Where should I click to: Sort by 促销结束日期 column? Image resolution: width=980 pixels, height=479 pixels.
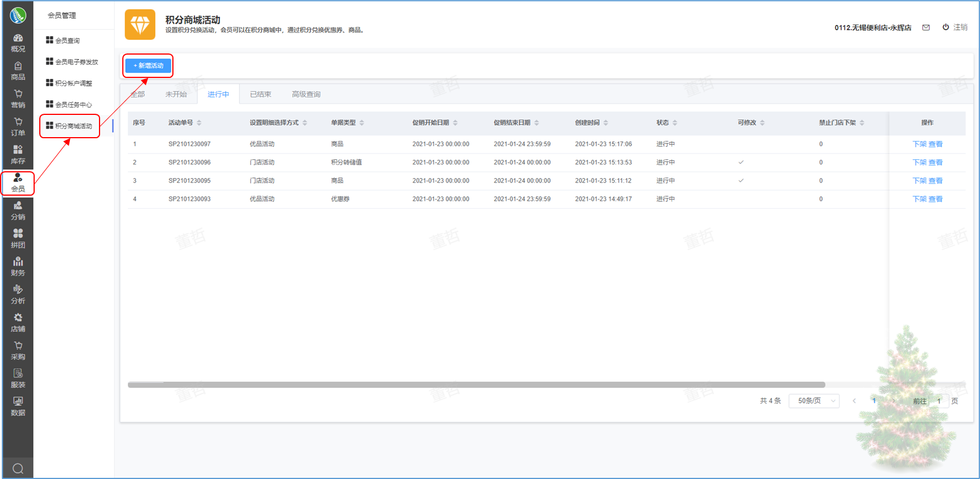tap(536, 123)
